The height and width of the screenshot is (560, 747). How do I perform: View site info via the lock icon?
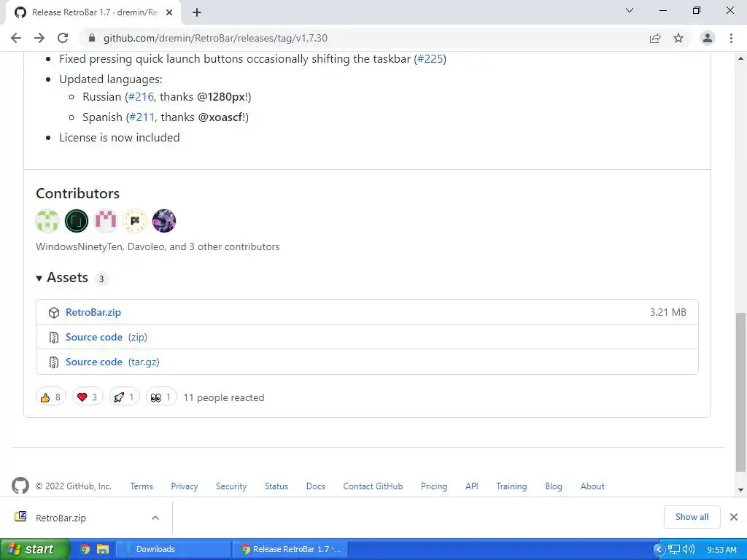click(x=93, y=38)
